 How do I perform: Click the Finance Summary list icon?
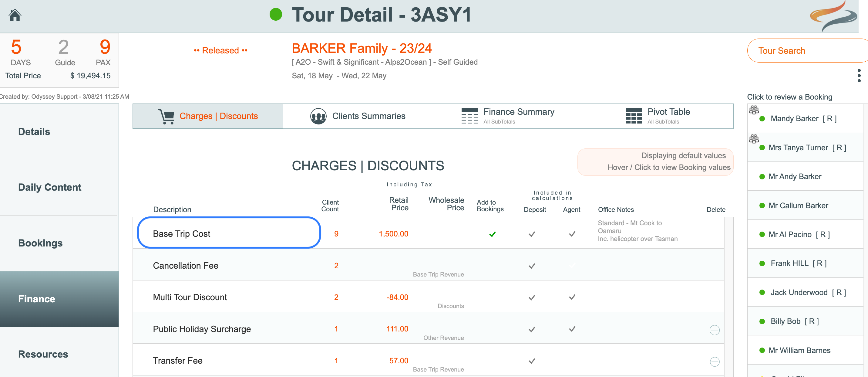(469, 116)
